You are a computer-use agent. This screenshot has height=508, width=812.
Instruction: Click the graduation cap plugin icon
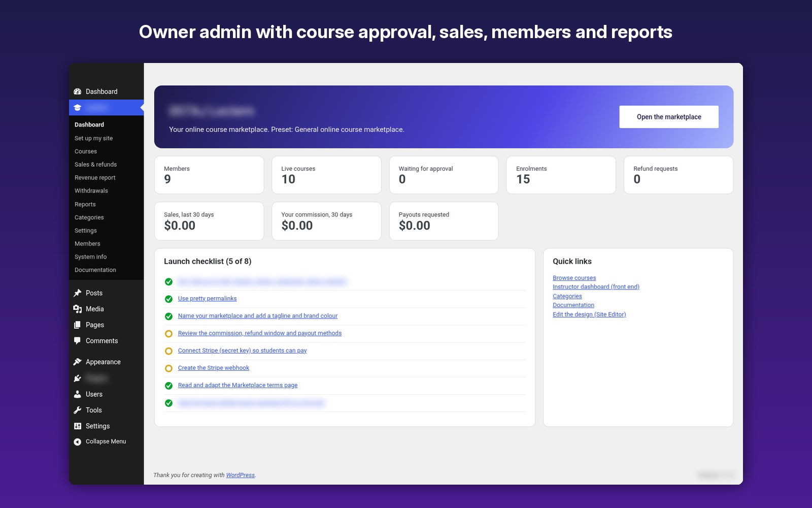(x=78, y=108)
